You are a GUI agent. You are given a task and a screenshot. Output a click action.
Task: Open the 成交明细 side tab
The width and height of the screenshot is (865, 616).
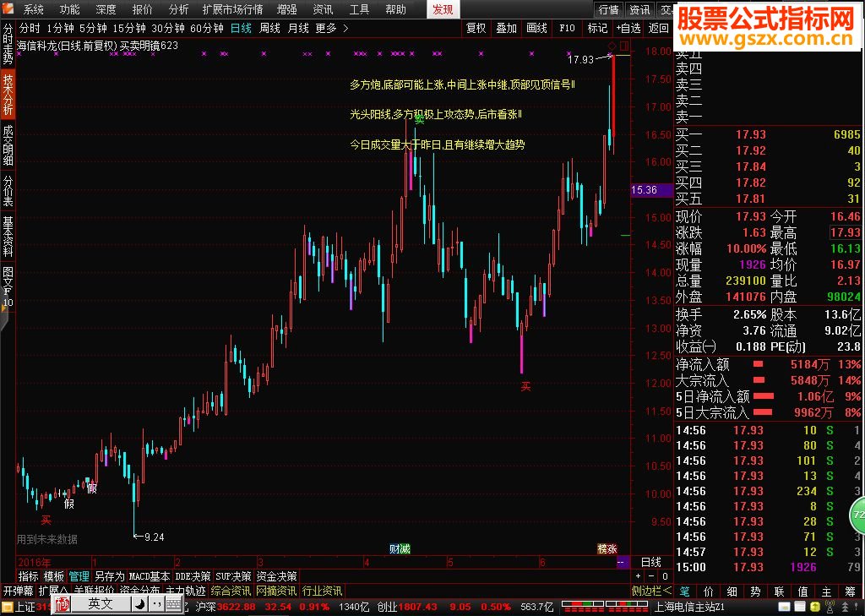tap(8, 145)
